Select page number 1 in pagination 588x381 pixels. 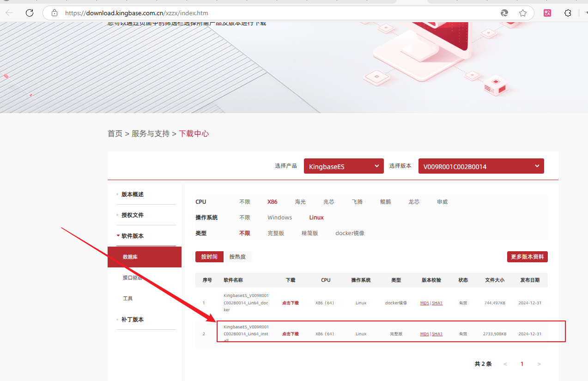point(522,364)
